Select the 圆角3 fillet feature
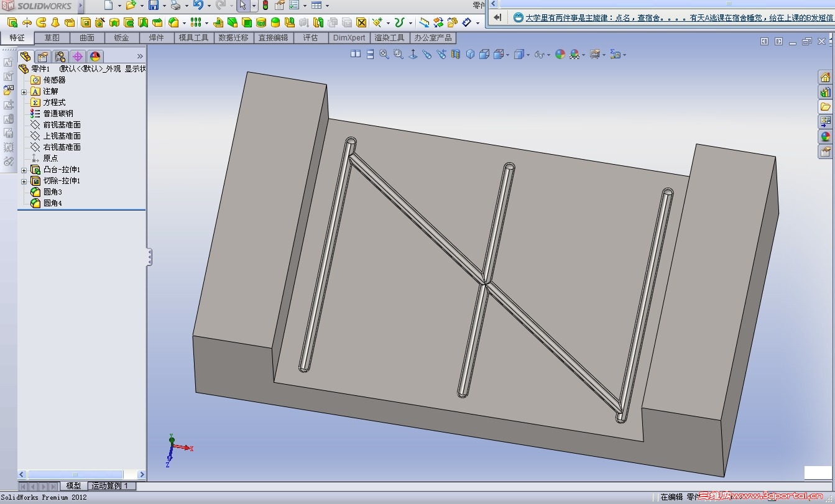Viewport: 835px width, 504px height. [52, 192]
